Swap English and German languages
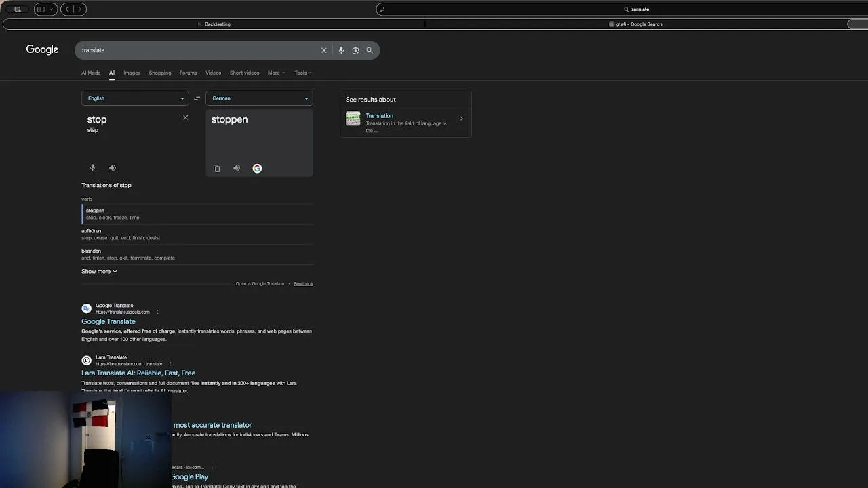868x488 pixels. coord(197,98)
